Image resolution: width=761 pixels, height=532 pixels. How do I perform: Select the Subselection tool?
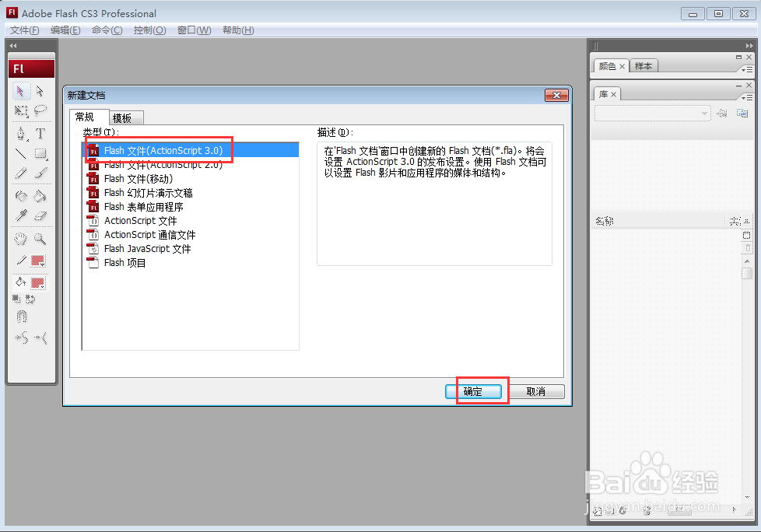click(40, 91)
